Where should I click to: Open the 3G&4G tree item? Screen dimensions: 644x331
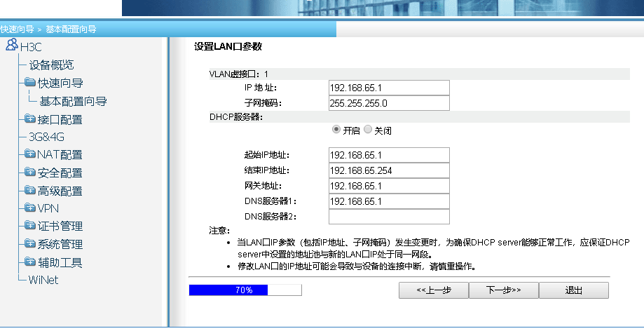[x=46, y=137]
